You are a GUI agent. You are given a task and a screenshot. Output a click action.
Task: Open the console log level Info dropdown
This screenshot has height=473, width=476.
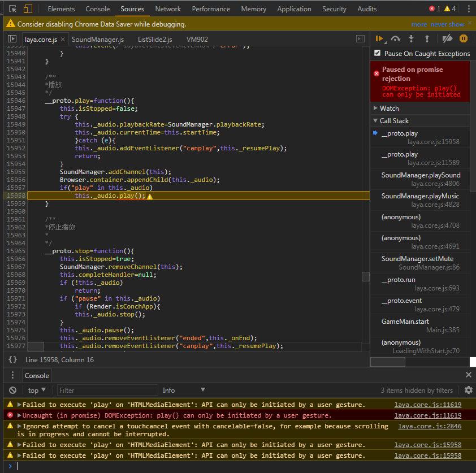pyautogui.click(x=184, y=390)
